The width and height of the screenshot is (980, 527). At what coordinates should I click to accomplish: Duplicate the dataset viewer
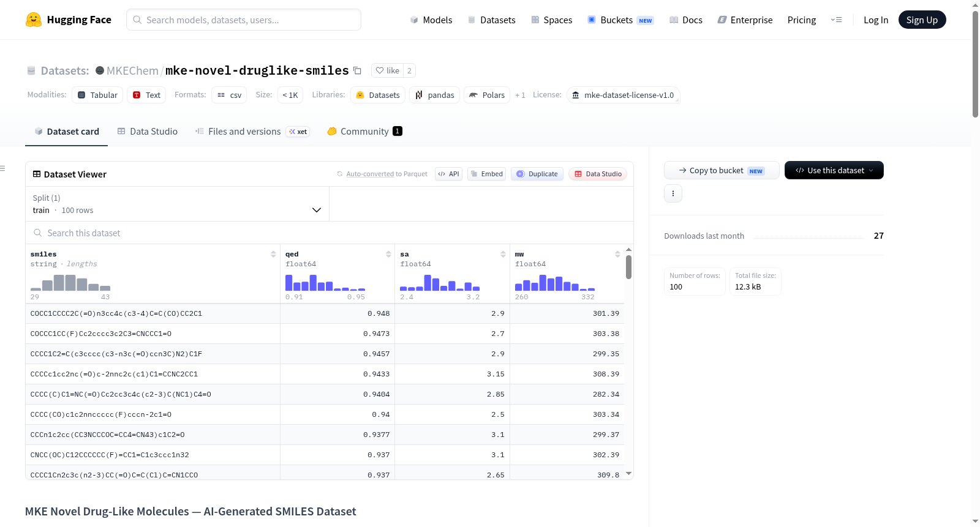click(537, 174)
